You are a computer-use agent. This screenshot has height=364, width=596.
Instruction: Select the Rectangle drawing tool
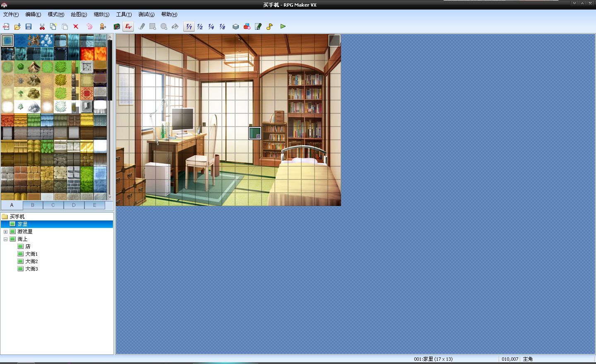point(153,26)
